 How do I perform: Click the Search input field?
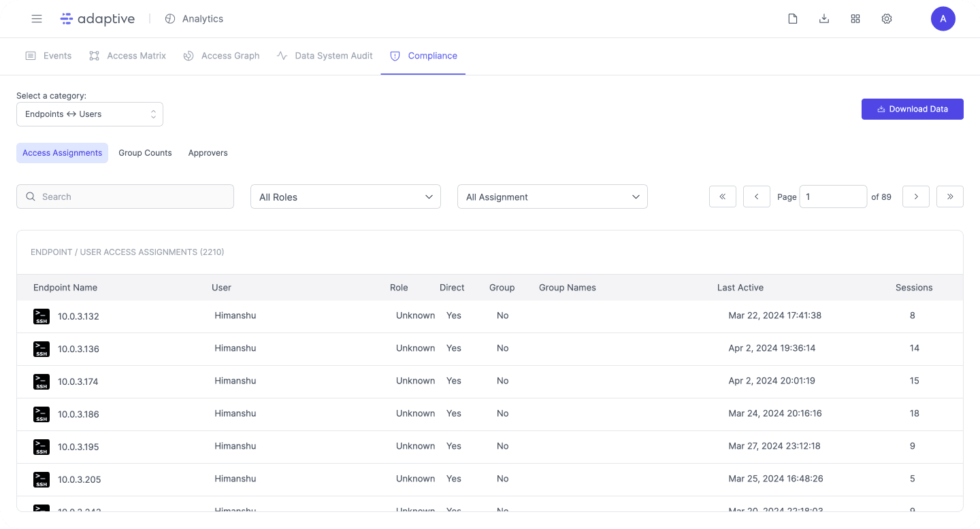pos(125,197)
